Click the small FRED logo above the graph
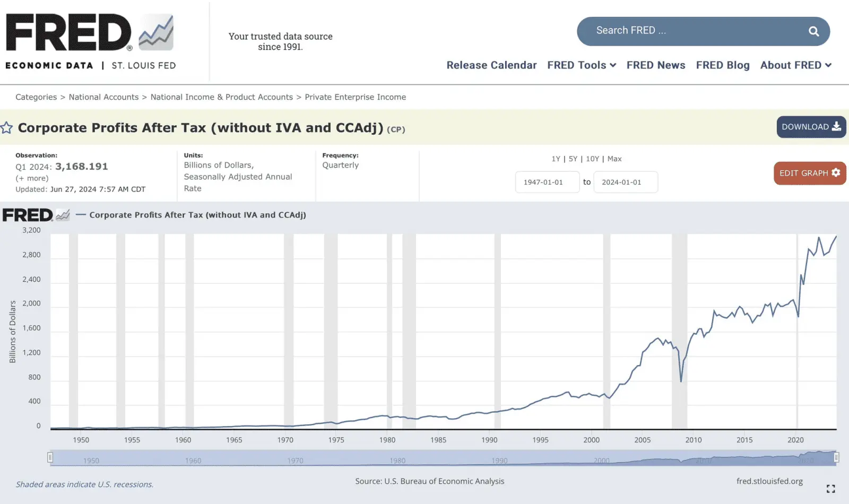Image resolution: width=849 pixels, height=504 pixels. click(36, 215)
